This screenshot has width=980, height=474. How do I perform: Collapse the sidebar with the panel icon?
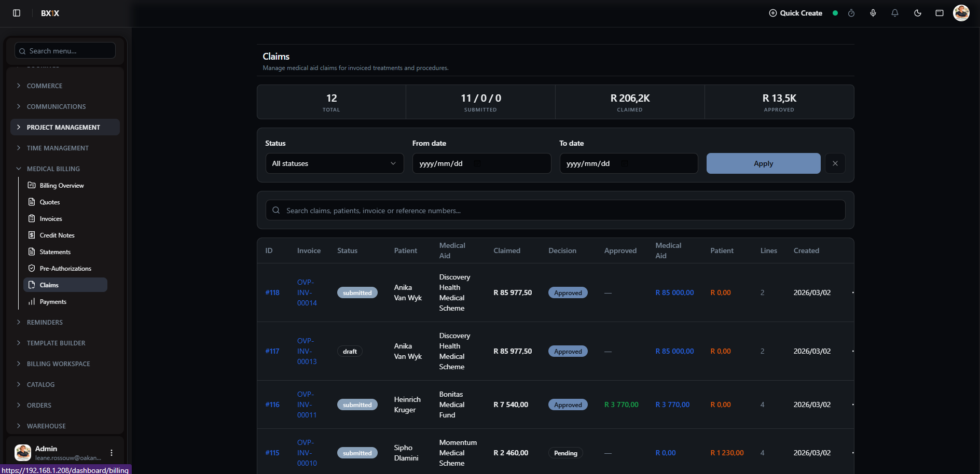[17, 13]
